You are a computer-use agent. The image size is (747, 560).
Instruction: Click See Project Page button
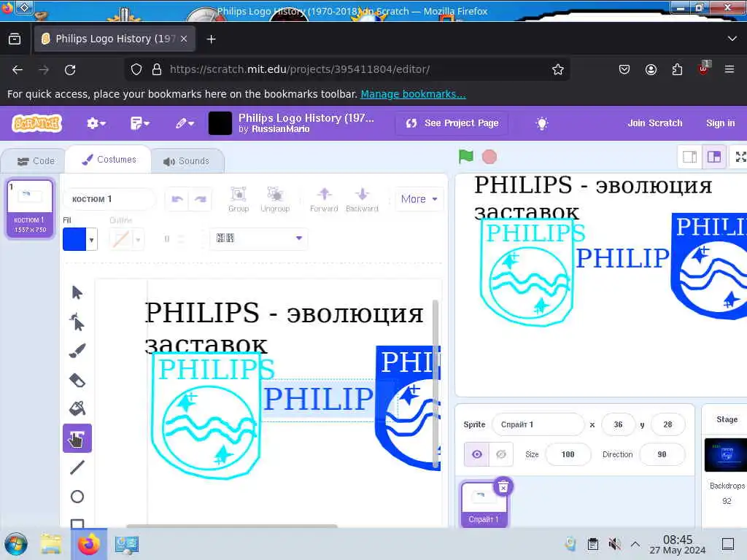pyautogui.click(x=452, y=123)
